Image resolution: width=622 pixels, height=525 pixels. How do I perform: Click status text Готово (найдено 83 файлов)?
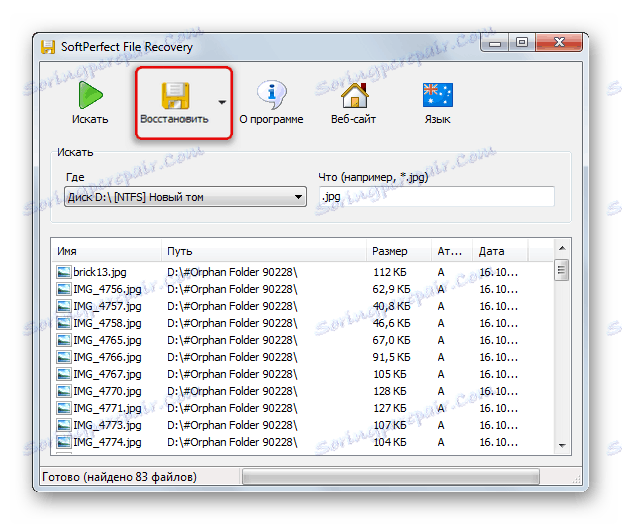point(119,477)
